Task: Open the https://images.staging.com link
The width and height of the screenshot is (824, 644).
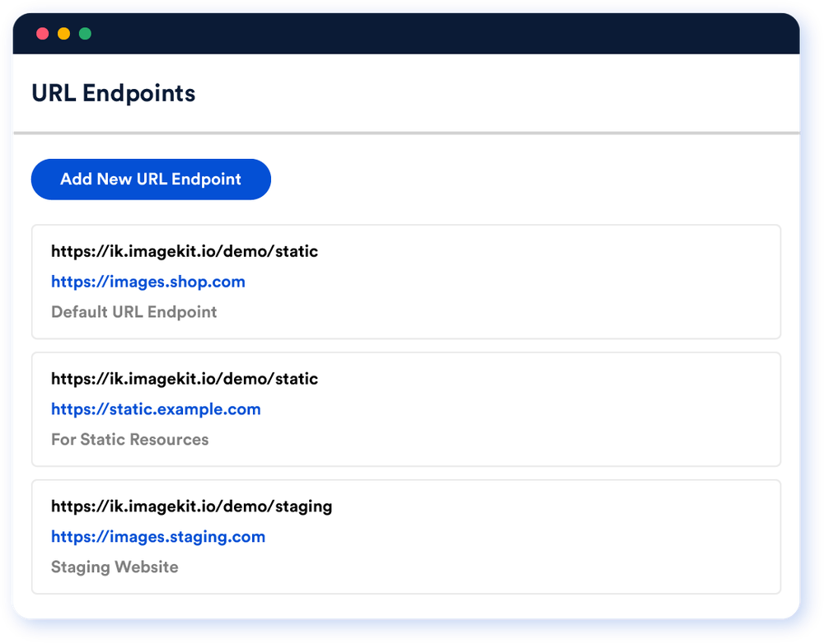Action: 158,537
